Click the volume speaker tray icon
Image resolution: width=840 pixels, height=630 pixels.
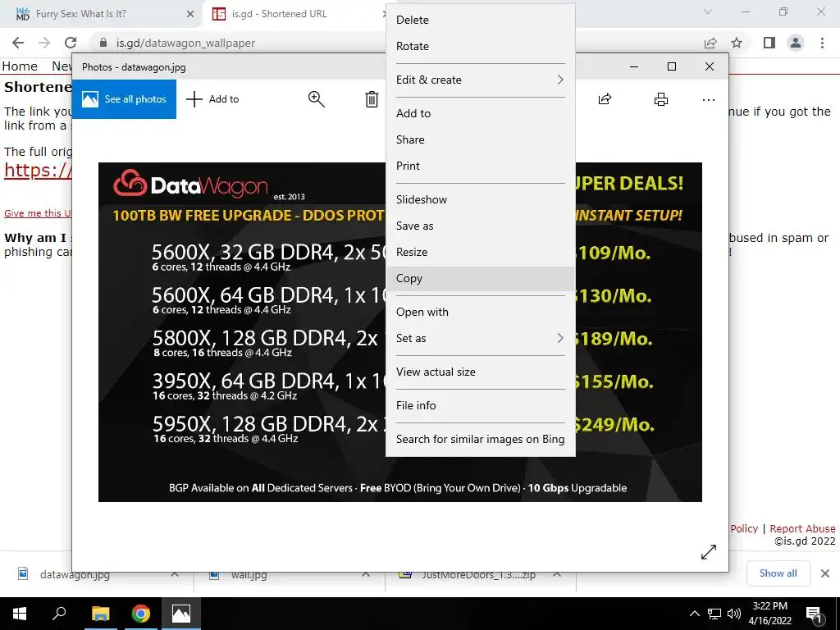click(x=734, y=614)
